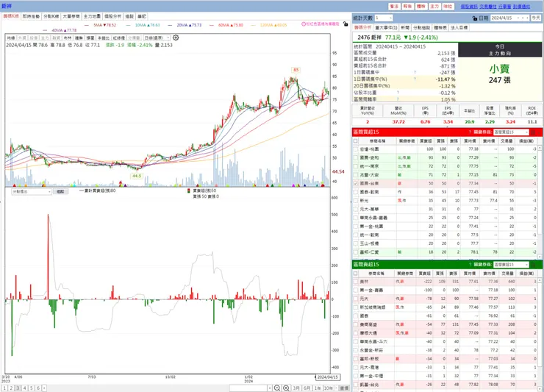Click the 紅綠燈 indicator button
The image size is (544, 392).
[119, 38]
